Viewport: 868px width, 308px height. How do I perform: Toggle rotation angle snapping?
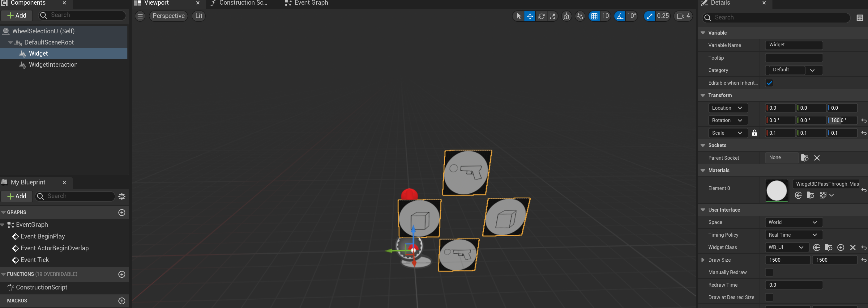619,16
